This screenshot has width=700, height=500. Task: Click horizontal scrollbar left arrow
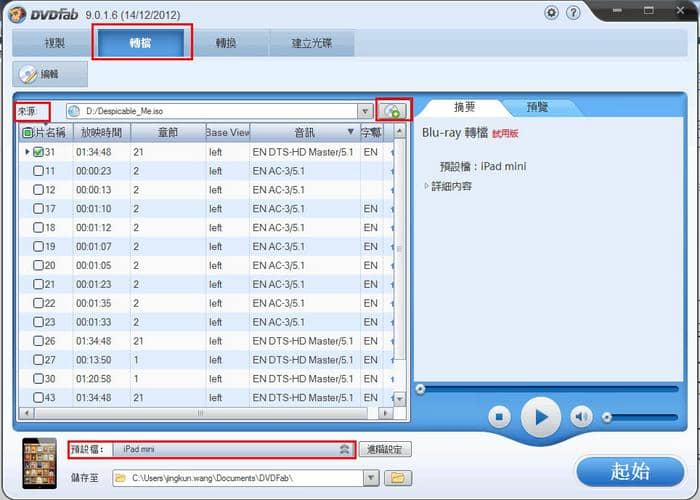27,413
